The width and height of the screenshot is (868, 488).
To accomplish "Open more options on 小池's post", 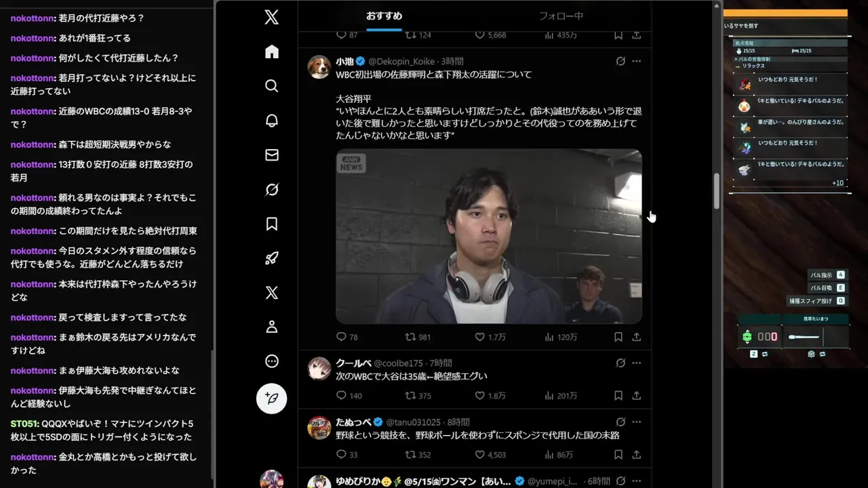I will tap(636, 61).
